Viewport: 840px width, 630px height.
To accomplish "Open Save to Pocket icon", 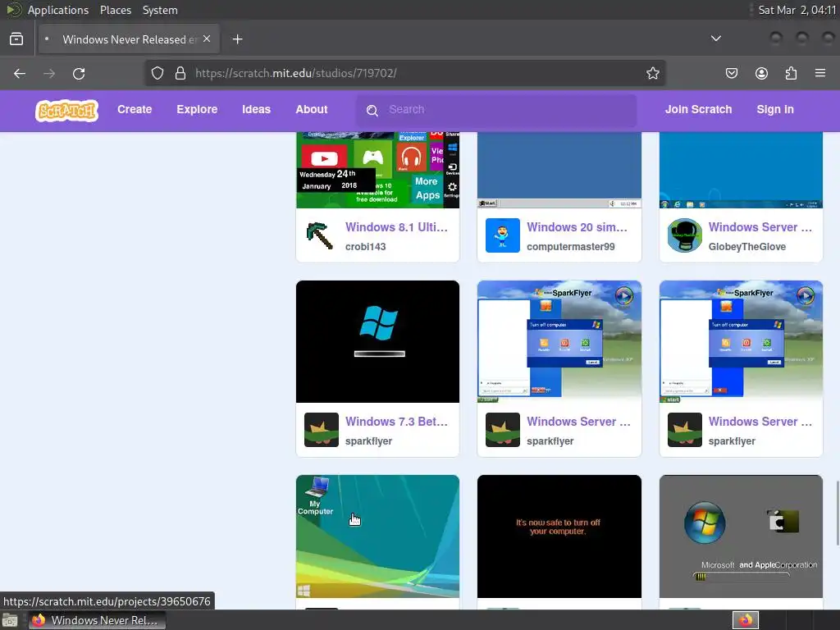I will click(x=731, y=73).
